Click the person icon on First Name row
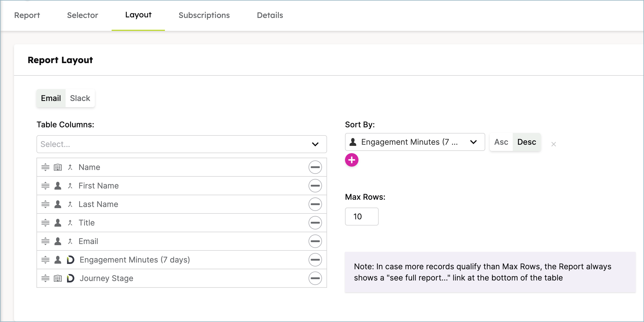644x322 pixels. (58, 186)
